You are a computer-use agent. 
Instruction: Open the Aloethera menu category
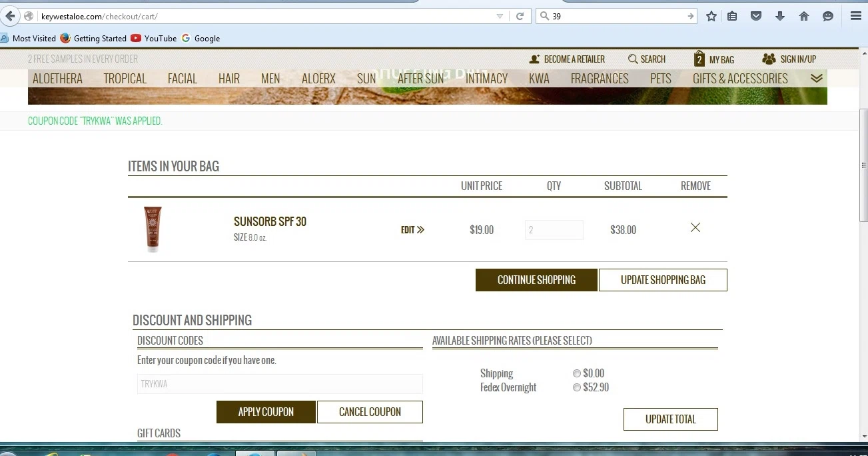pyautogui.click(x=57, y=79)
